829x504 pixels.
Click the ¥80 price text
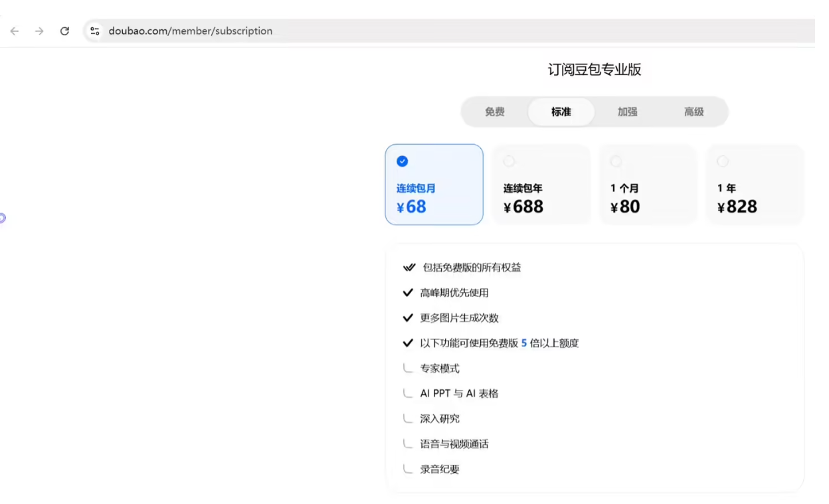pyautogui.click(x=625, y=207)
